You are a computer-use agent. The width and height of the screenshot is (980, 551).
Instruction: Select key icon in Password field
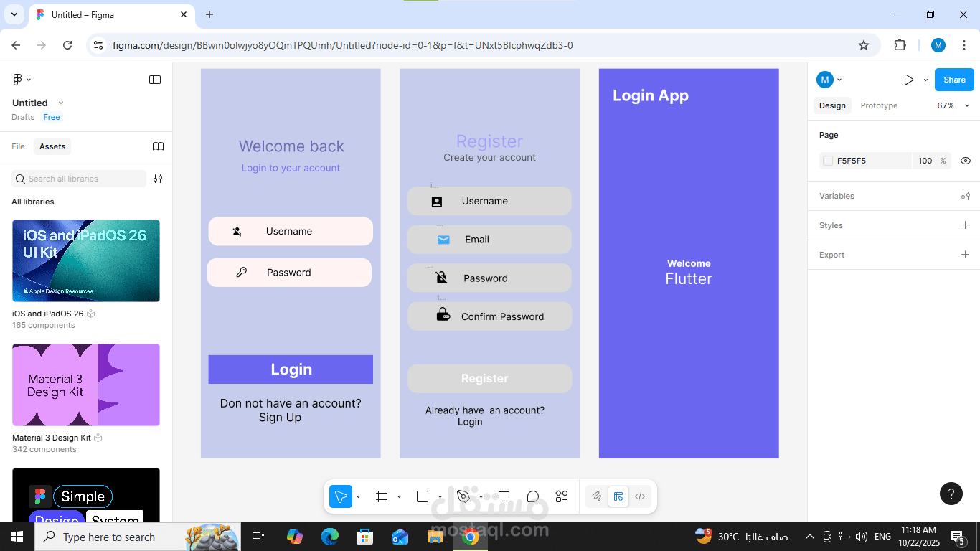[x=242, y=273]
